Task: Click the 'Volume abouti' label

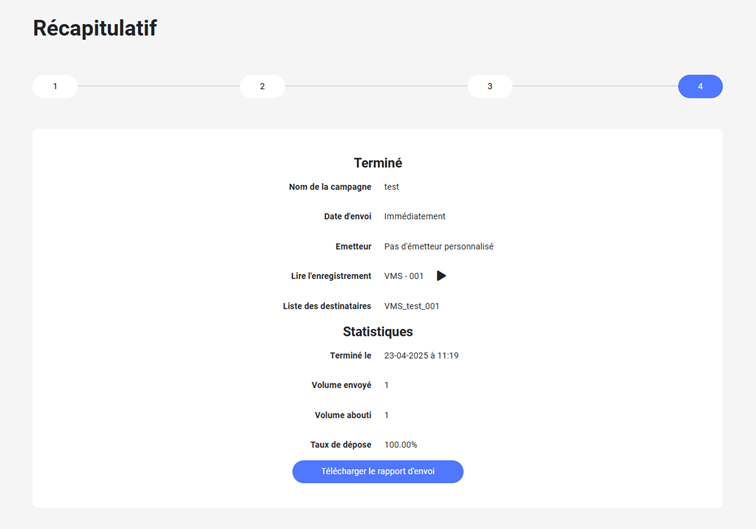Action: pyautogui.click(x=342, y=415)
